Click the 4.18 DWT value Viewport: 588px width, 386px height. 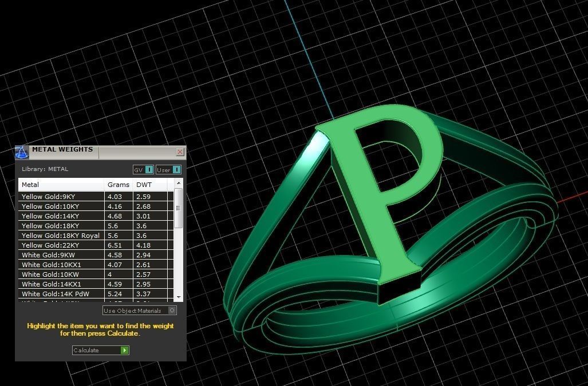[143, 245]
